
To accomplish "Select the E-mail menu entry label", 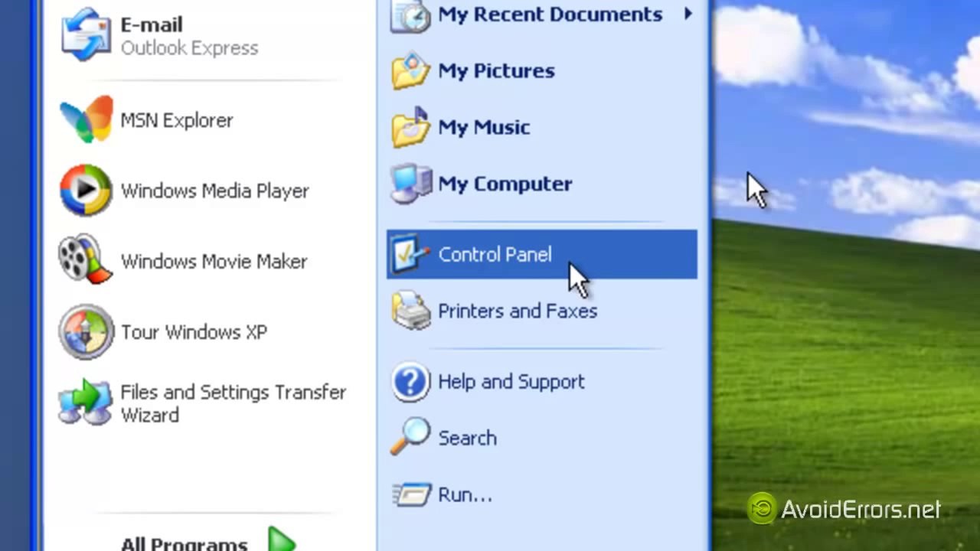I will 151,25.
